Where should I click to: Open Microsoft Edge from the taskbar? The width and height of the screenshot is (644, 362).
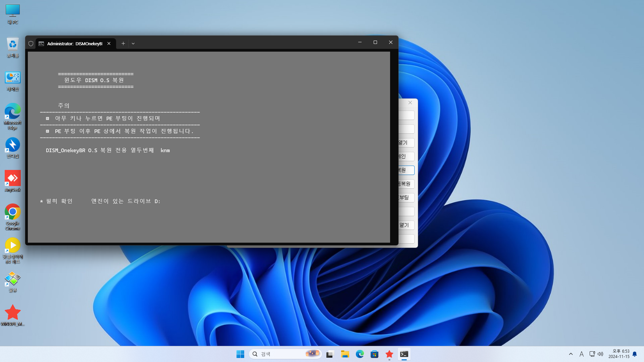(360, 354)
